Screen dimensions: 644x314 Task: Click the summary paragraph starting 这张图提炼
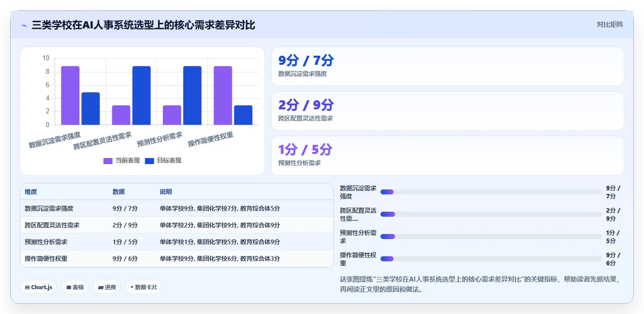(480, 284)
